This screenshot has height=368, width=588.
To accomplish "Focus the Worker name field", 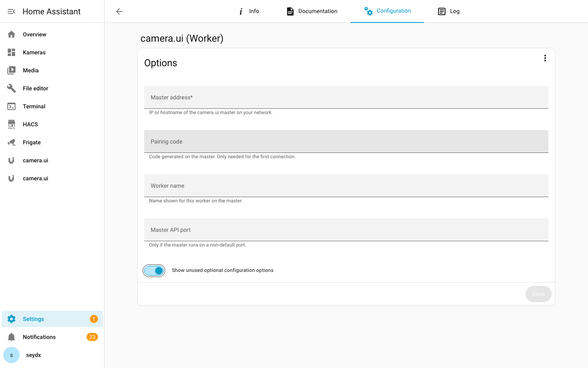I will (346, 186).
